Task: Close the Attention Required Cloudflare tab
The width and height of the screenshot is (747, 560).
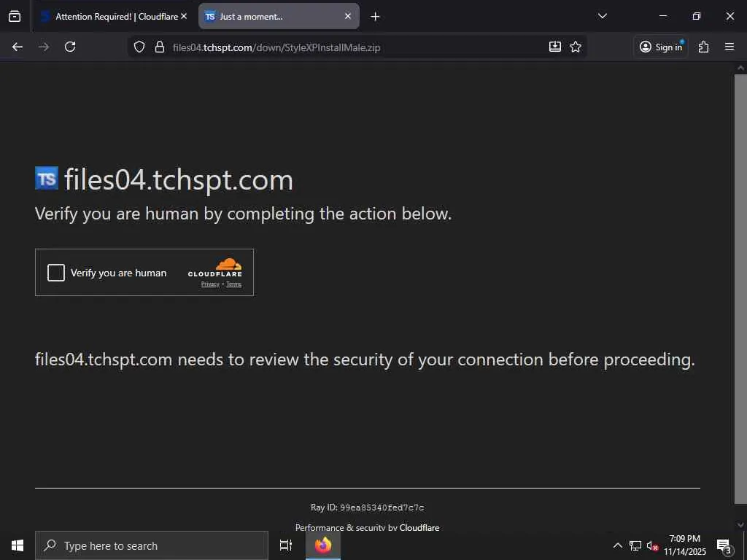Action: pos(184,16)
